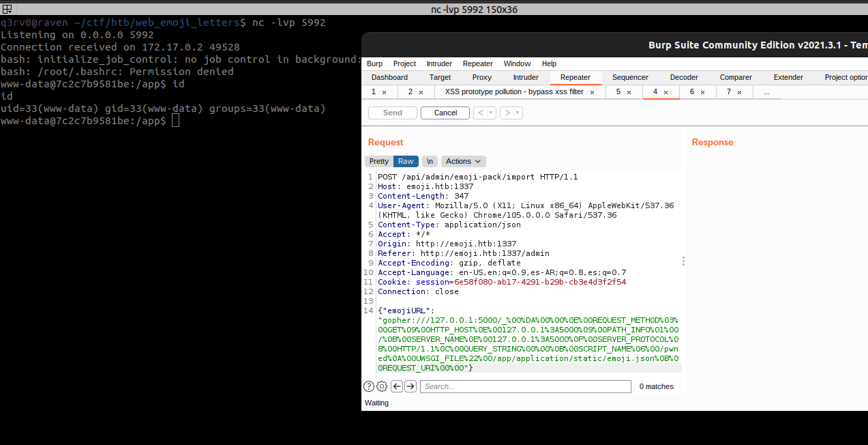Click the session cookie value

(x=540, y=282)
